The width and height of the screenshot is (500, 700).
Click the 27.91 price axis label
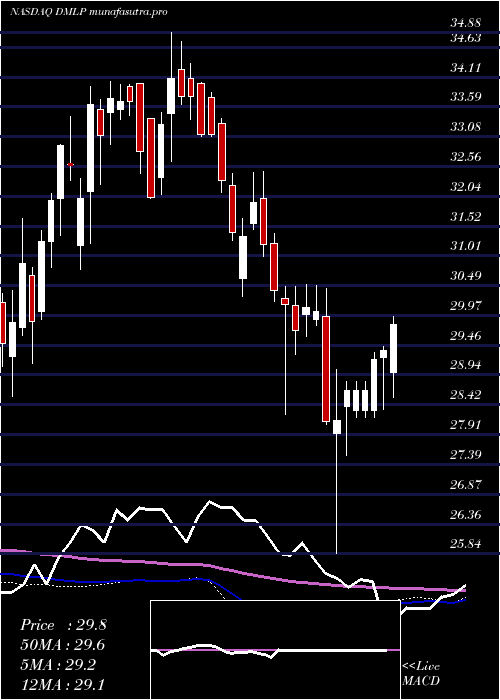click(465, 425)
